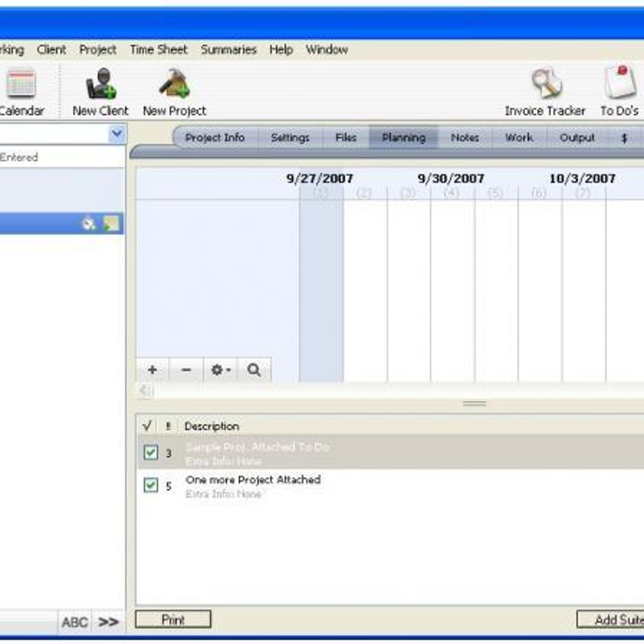The width and height of the screenshot is (644, 644).
Task: Open the Invoice Tracker tool
Action: pyautogui.click(x=545, y=84)
